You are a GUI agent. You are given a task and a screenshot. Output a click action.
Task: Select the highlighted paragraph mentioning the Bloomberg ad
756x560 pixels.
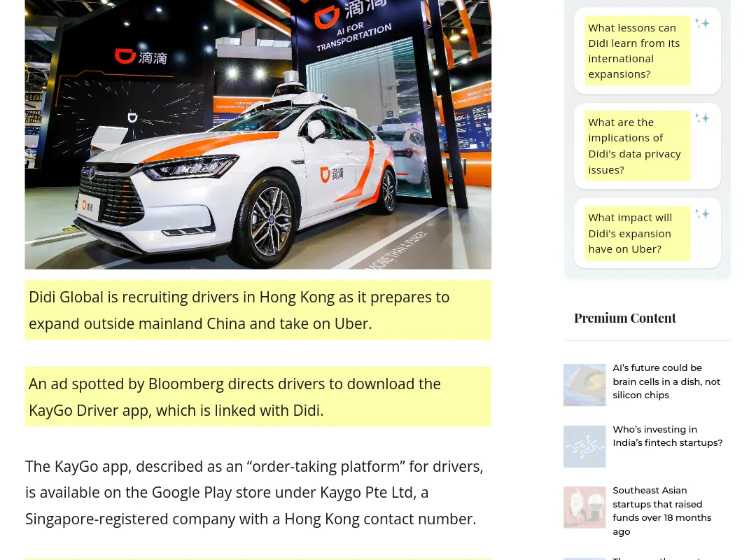(258, 397)
